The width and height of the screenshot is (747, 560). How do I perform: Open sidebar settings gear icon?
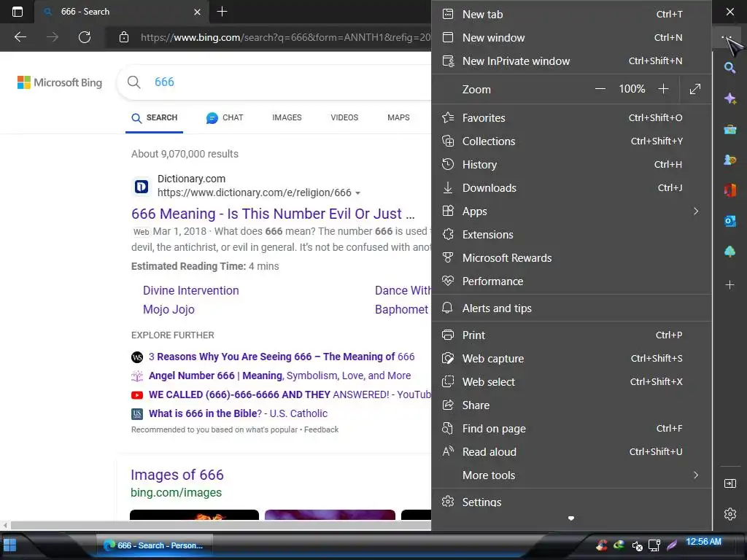(729, 514)
